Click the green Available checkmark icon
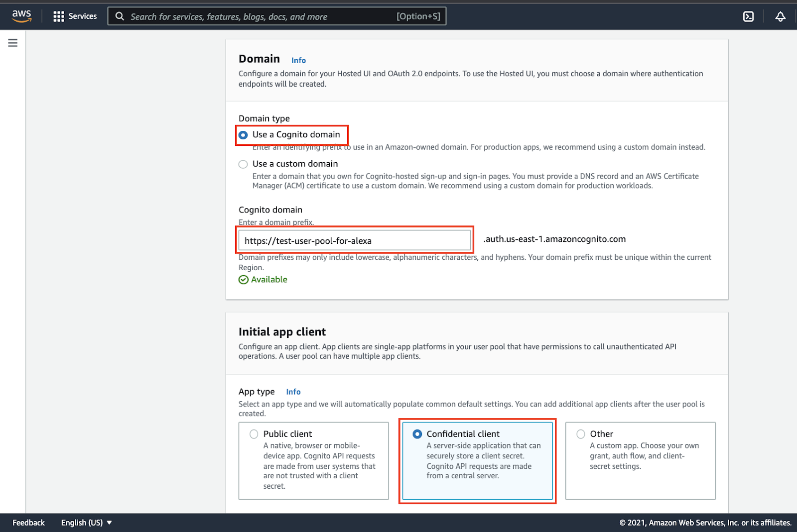This screenshot has height=532, width=797. 244,280
